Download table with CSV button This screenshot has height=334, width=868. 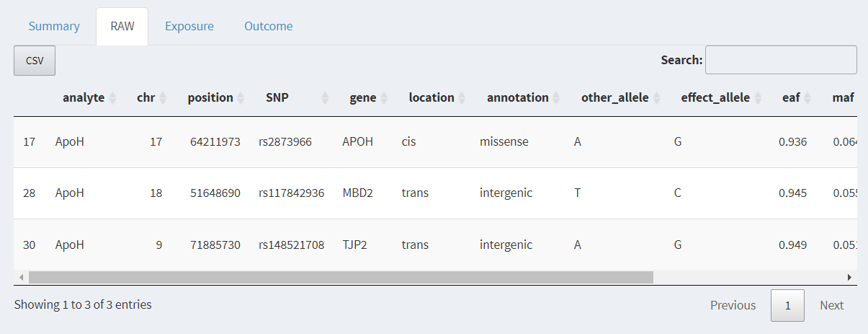[x=35, y=61]
